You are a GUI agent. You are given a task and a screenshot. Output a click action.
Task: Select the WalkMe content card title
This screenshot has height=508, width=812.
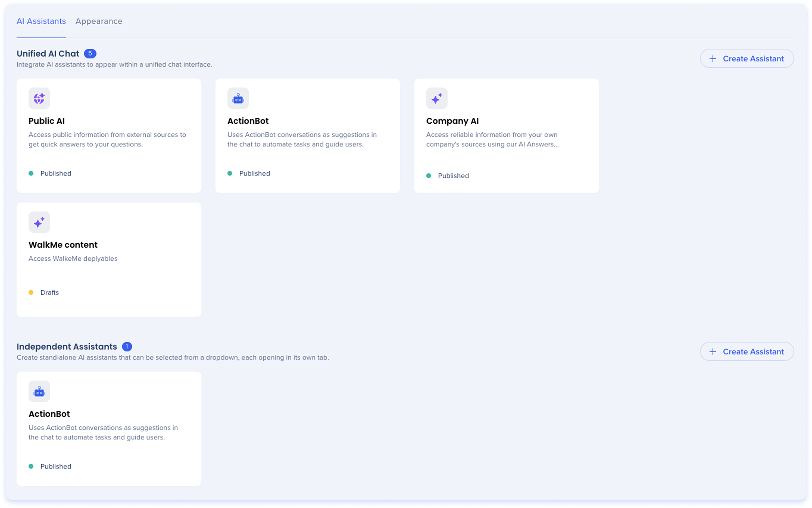tap(63, 245)
